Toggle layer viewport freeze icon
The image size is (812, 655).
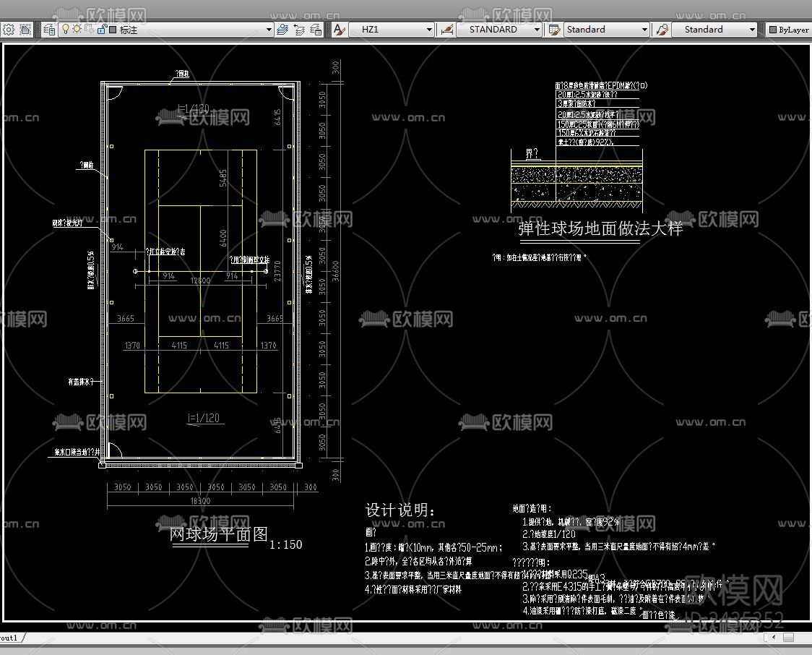click(89, 29)
